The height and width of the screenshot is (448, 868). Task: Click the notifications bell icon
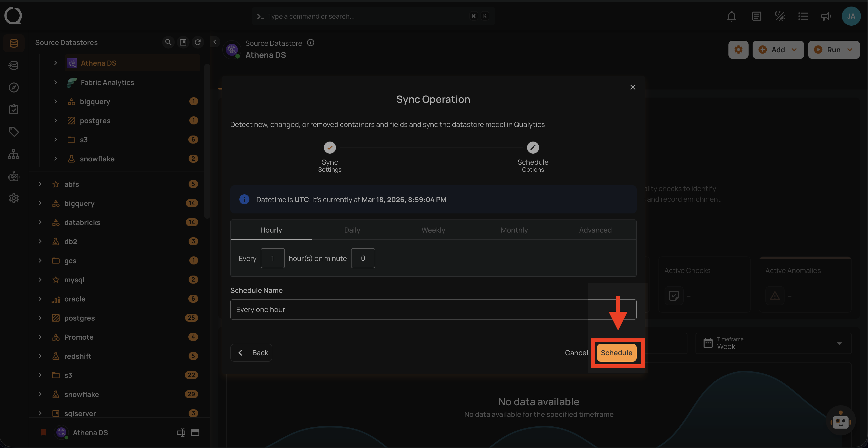731,16
